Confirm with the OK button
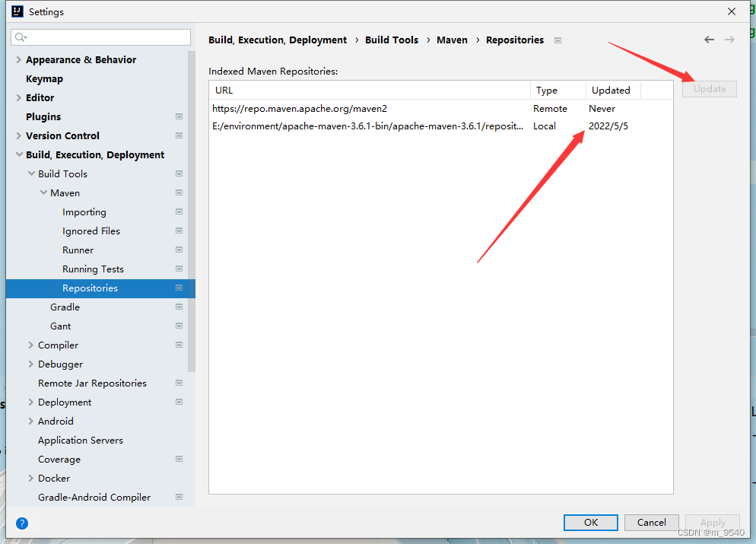Image resolution: width=756 pixels, height=544 pixels. pyautogui.click(x=591, y=522)
